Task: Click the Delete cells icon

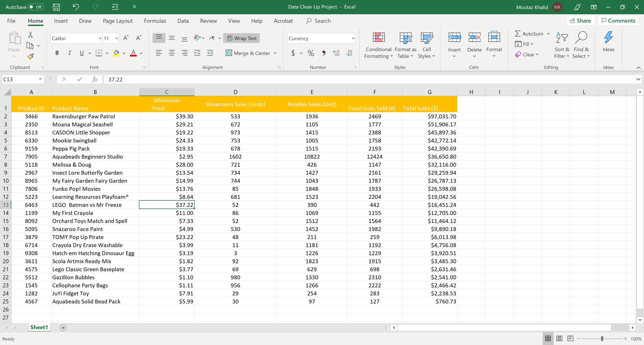Action: click(x=474, y=38)
